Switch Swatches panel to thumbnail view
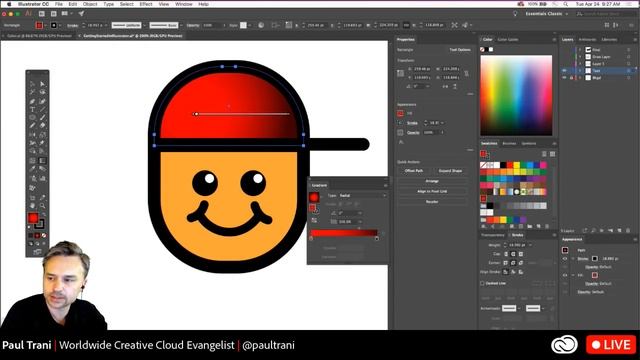 [x=552, y=154]
